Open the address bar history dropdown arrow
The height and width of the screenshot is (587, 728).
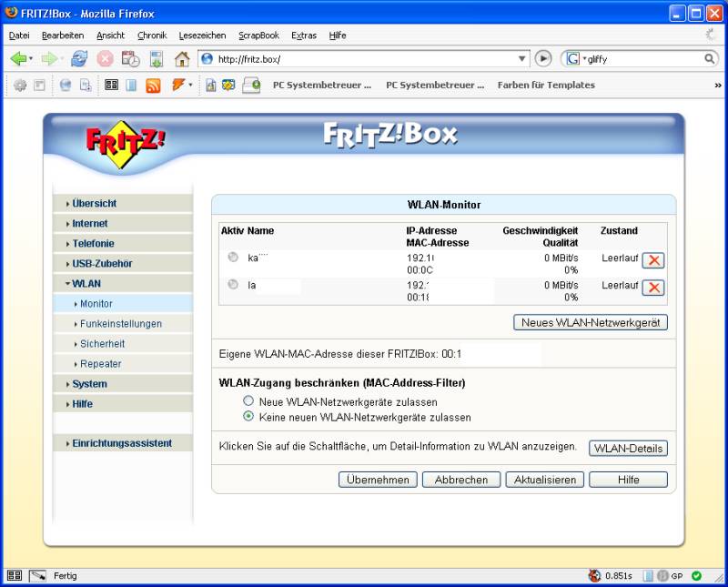pyautogui.click(x=521, y=59)
